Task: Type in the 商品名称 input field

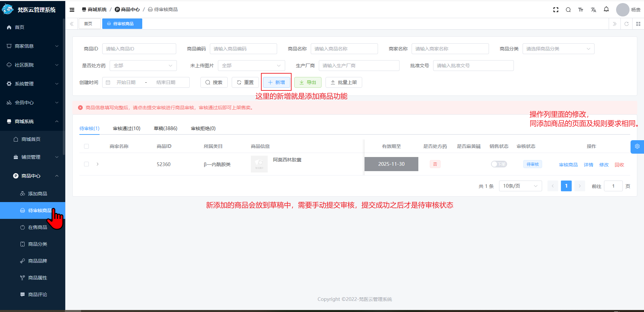Action: (x=344, y=48)
